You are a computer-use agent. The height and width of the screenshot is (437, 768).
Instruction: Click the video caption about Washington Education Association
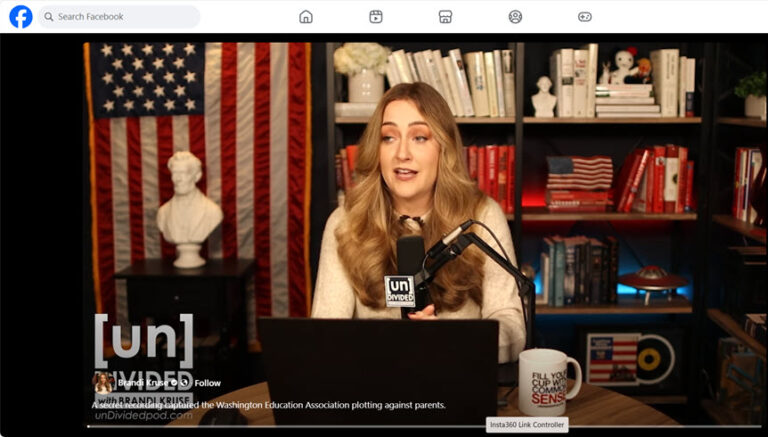click(x=268, y=405)
